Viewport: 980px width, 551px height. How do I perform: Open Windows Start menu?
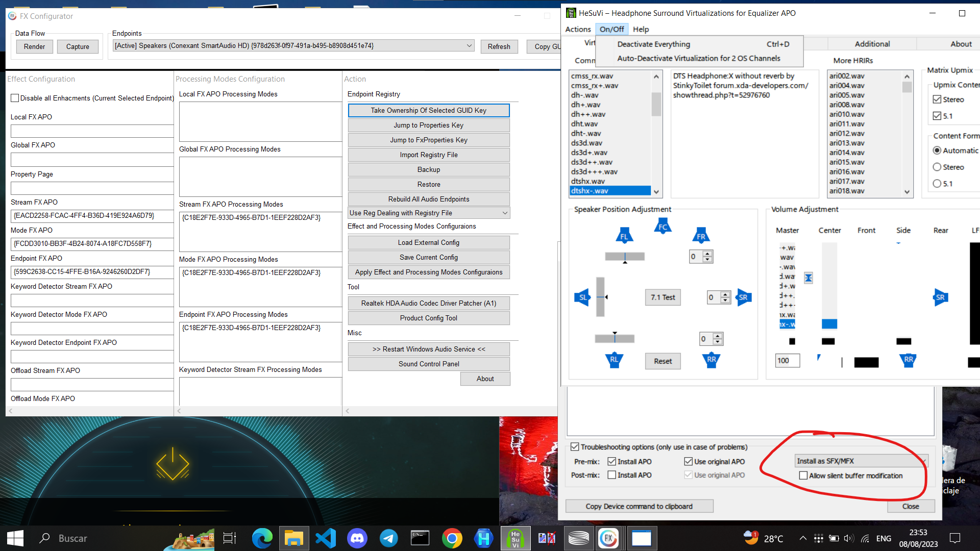tap(15, 538)
